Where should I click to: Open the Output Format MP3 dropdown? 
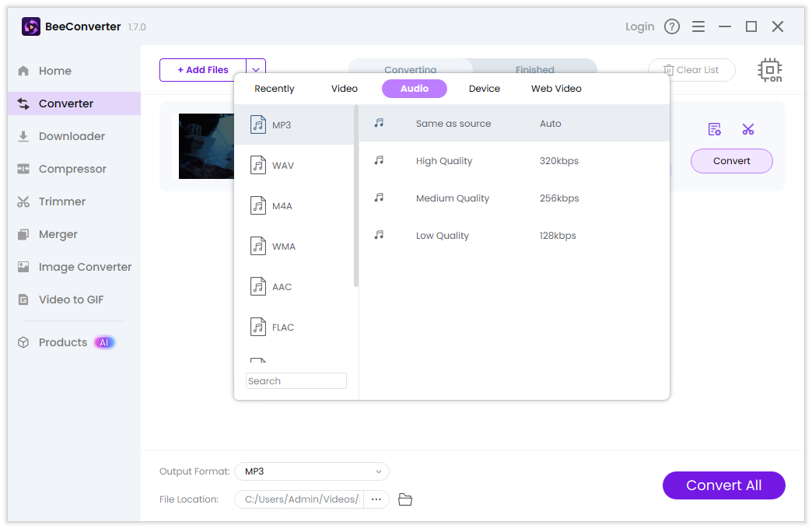point(312,471)
